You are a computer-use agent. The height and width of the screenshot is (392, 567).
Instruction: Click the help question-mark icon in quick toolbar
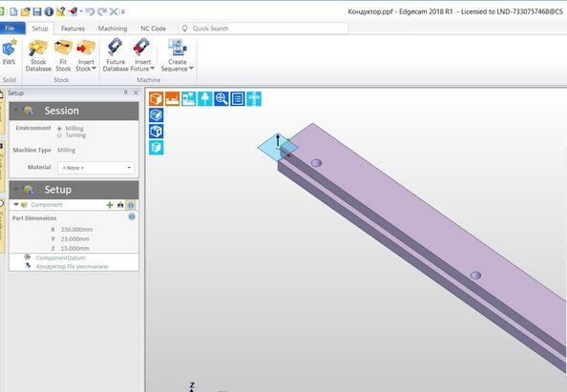(60, 11)
